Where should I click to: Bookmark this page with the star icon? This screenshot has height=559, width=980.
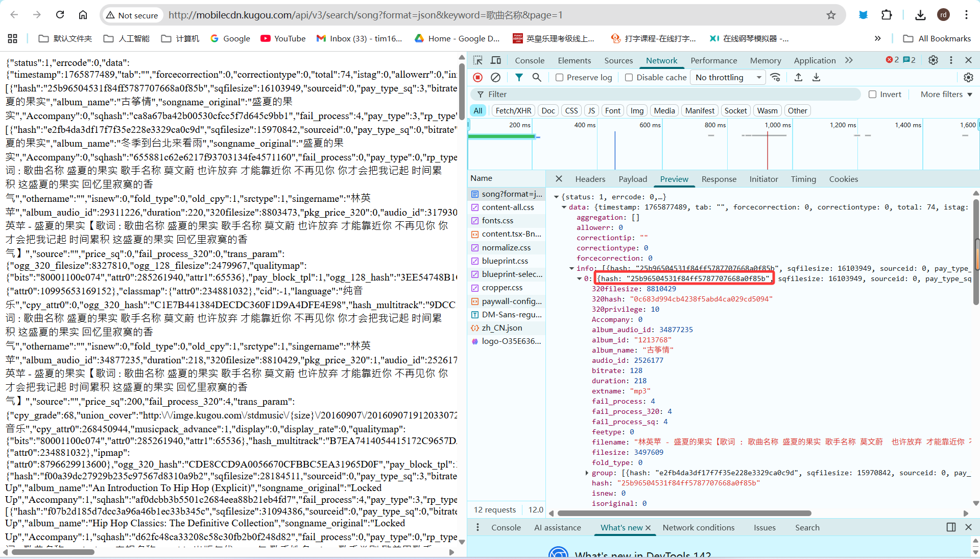tap(831, 15)
